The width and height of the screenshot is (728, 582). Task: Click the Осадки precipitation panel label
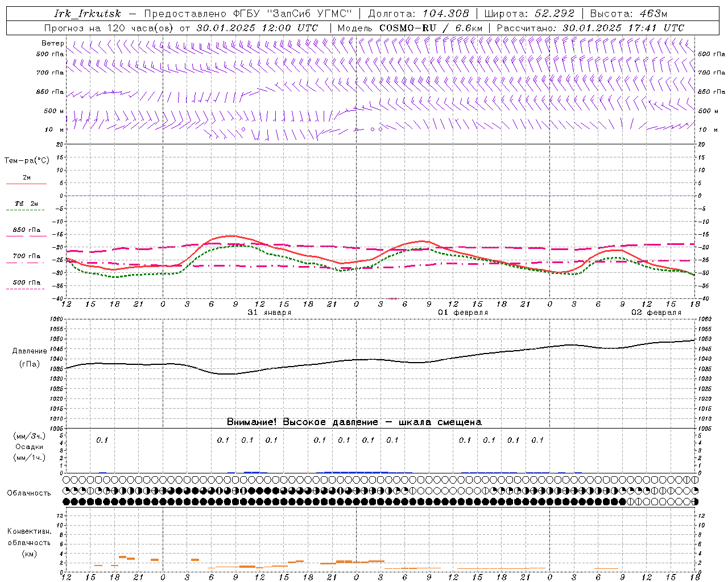tap(30, 447)
